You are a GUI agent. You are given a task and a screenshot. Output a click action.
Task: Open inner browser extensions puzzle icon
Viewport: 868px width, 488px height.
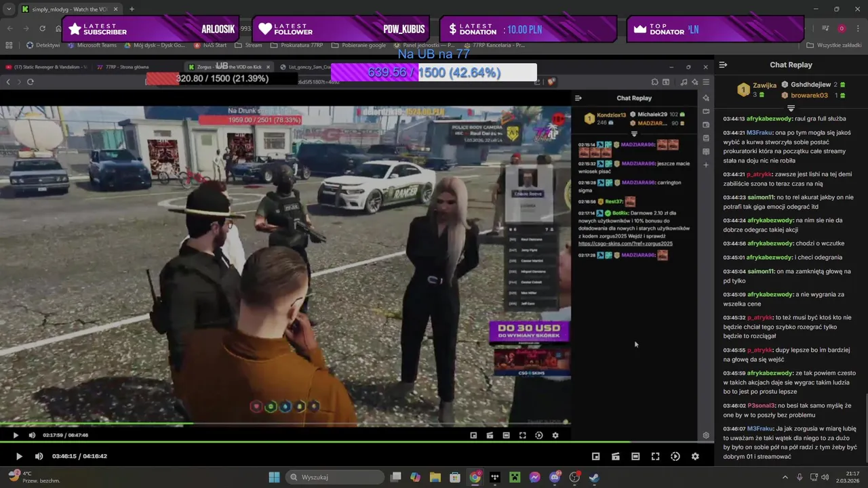[654, 82]
